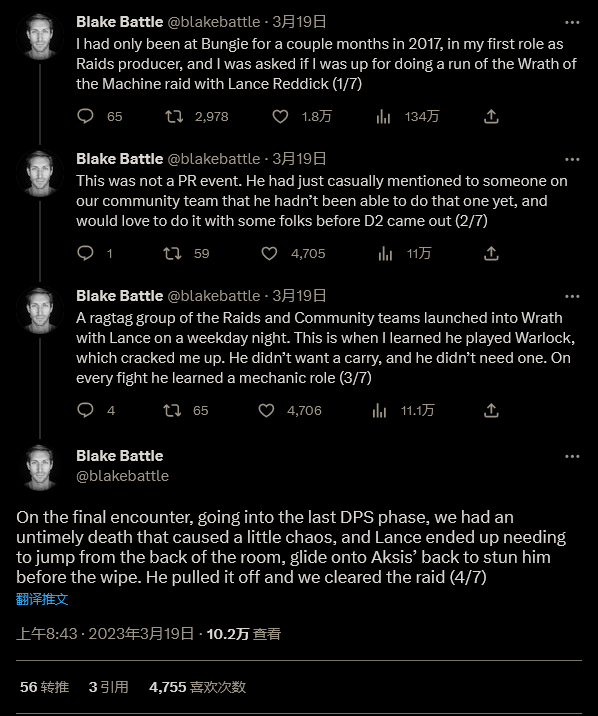This screenshot has width=598, height=716.
Task: Reply to the tweet marked (3/7)
Action: point(85,410)
